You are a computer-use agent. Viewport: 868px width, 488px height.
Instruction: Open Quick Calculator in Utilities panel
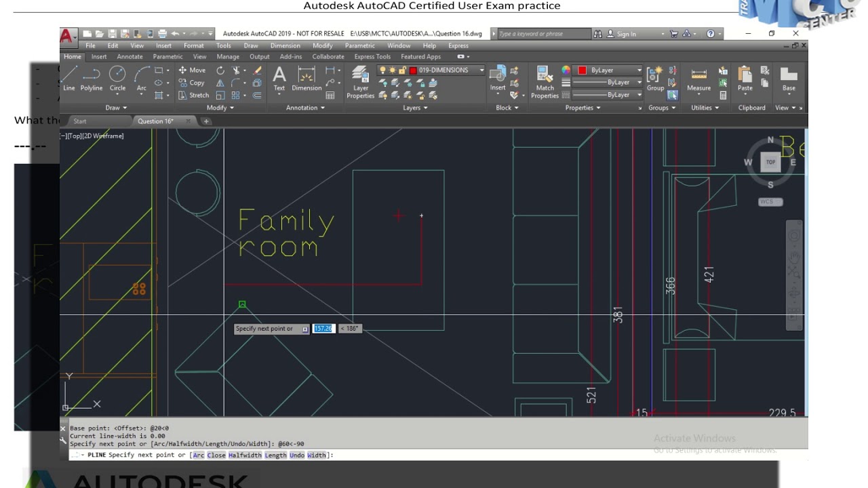point(723,96)
